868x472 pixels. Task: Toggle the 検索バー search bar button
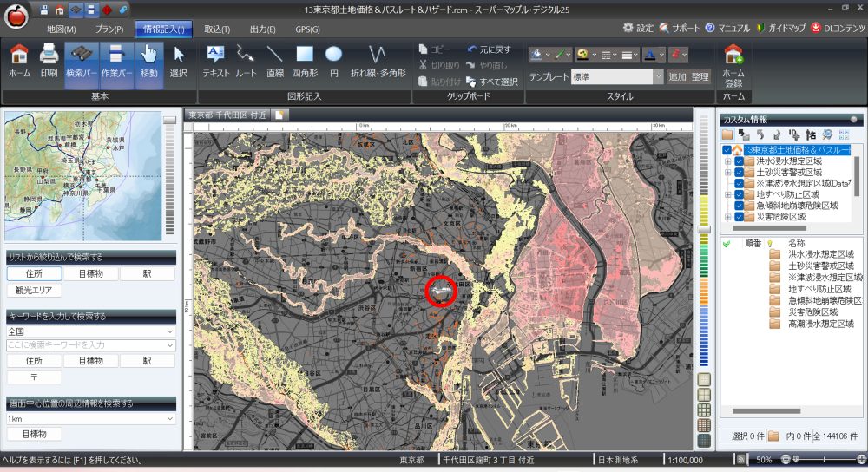coord(82,62)
